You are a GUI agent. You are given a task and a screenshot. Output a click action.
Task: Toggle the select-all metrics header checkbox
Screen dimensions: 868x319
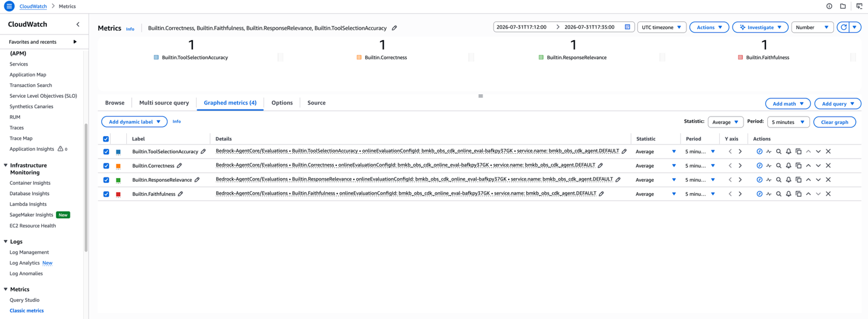[x=106, y=139]
